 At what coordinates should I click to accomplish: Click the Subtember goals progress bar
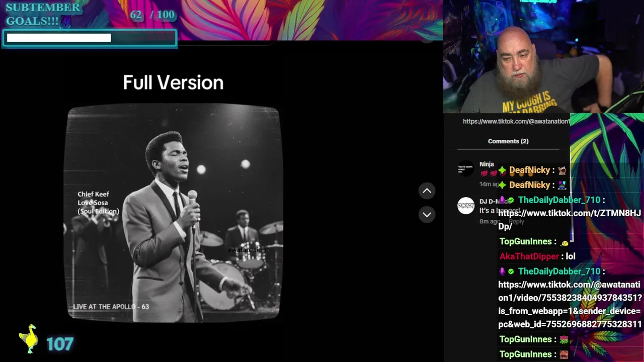click(x=90, y=38)
